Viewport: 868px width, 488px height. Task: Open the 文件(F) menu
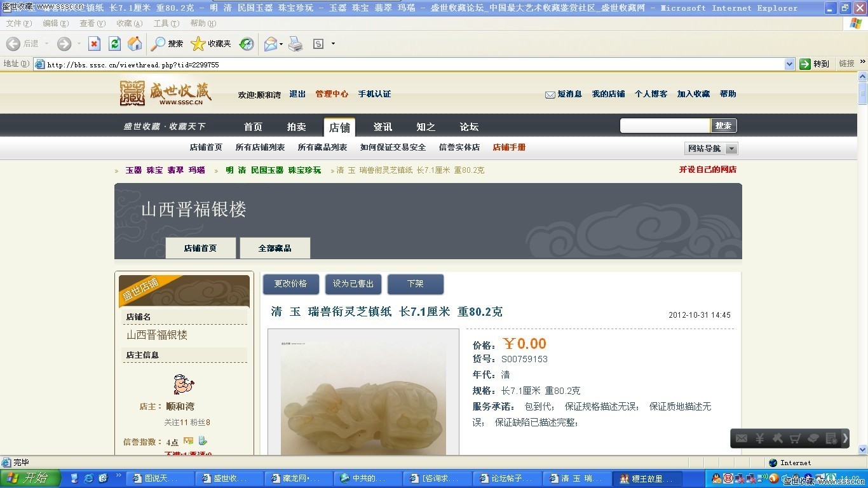(19, 24)
